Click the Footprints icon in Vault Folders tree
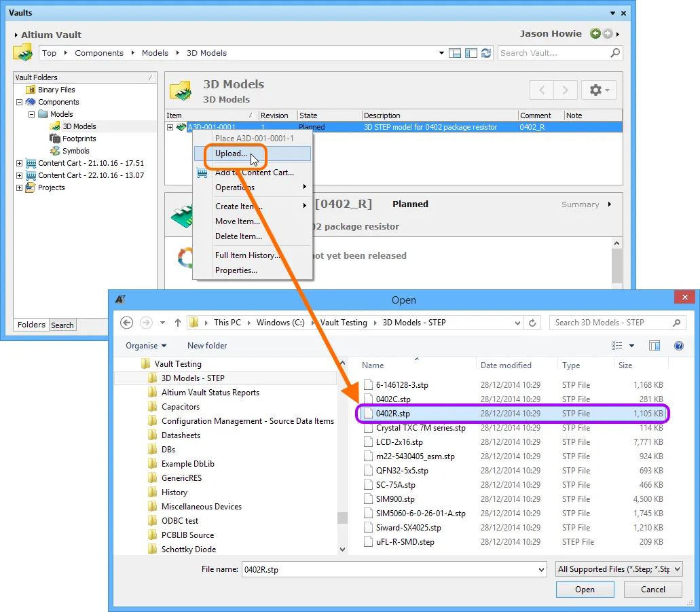Image resolution: width=700 pixels, height=612 pixels. [55, 139]
